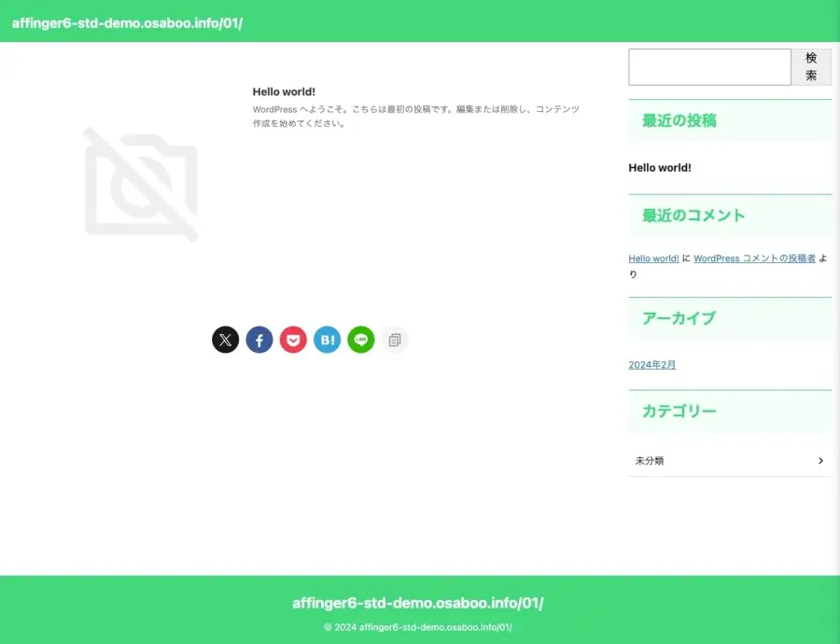The height and width of the screenshot is (644, 840).
Task: Open the © 2024 copyright link
Action: (x=420, y=627)
